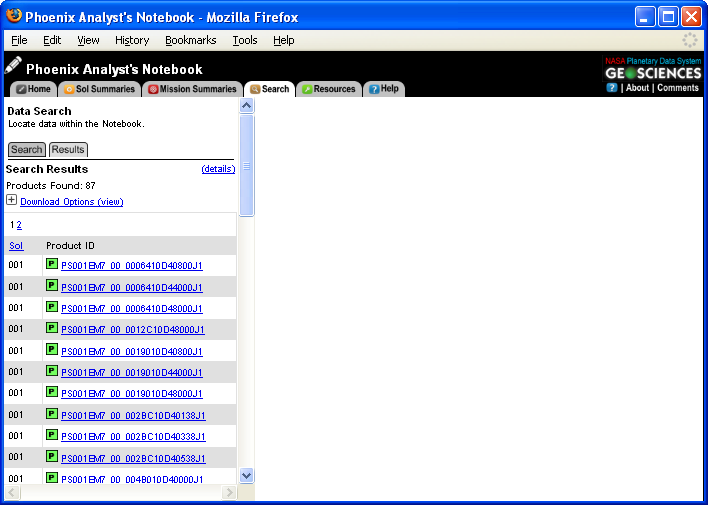Click the green P icon beside PS001EM7_00_002BC10D40138J1

(52, 414)
